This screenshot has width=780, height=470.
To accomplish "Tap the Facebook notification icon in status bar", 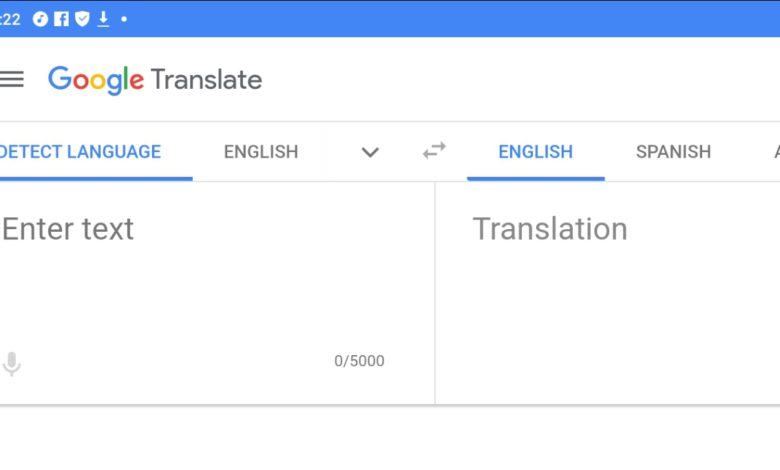I will 62,19.
